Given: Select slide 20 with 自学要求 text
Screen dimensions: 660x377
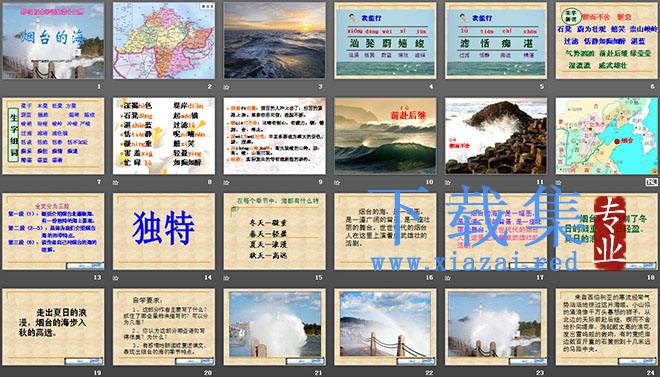Looking at the screenshot, I should coord(164,327).
